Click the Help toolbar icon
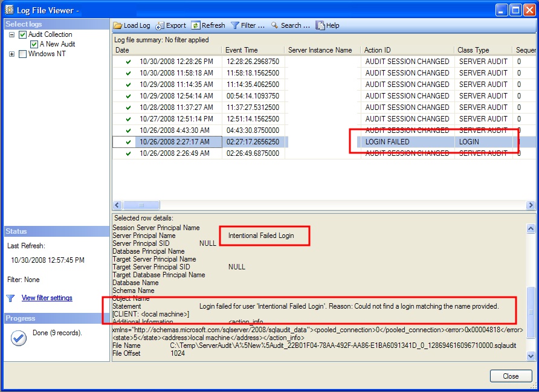The width and height of the screenshot is (539, 392). click(320, 25)
